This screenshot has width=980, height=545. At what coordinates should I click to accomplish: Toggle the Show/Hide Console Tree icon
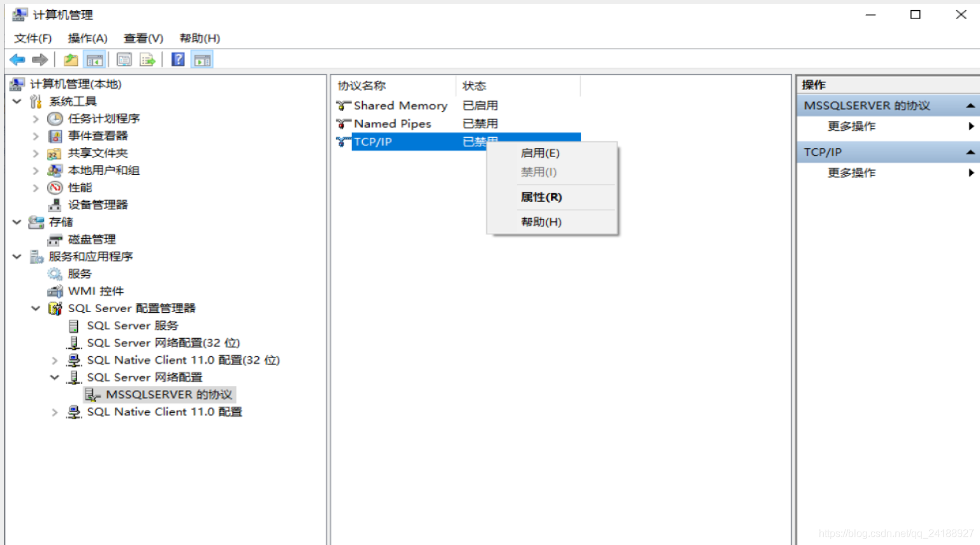point(94,60)
